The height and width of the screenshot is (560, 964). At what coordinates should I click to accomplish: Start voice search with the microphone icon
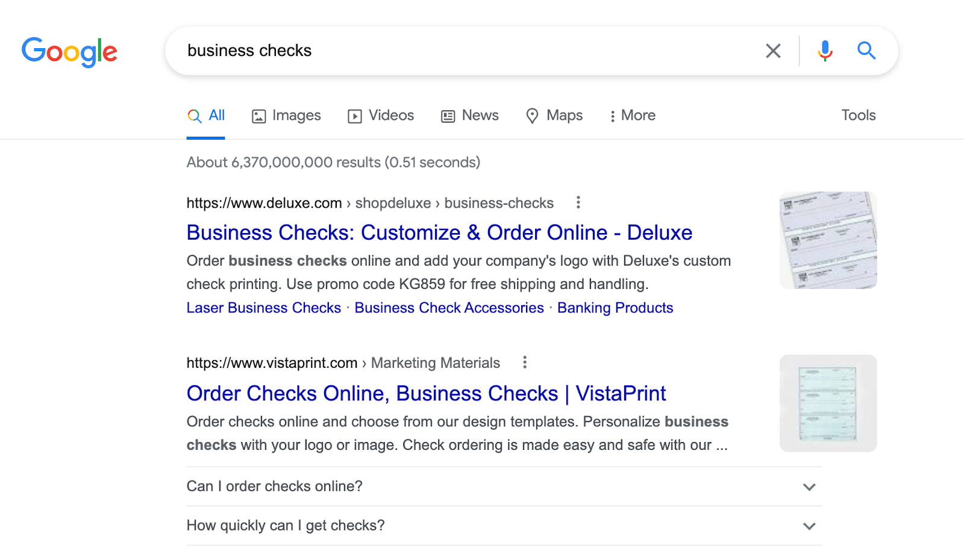[x=824, y=51]
